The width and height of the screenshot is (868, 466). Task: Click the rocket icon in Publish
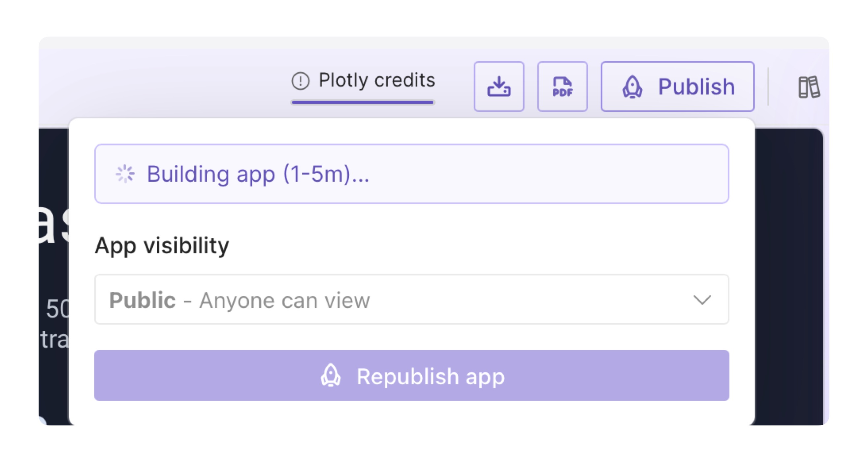[632, 87]
